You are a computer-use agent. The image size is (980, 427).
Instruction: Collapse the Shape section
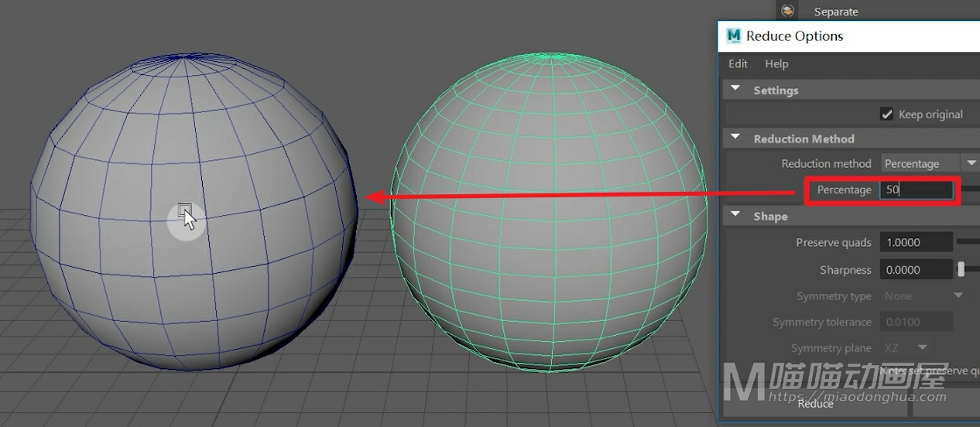pos(735,216)
